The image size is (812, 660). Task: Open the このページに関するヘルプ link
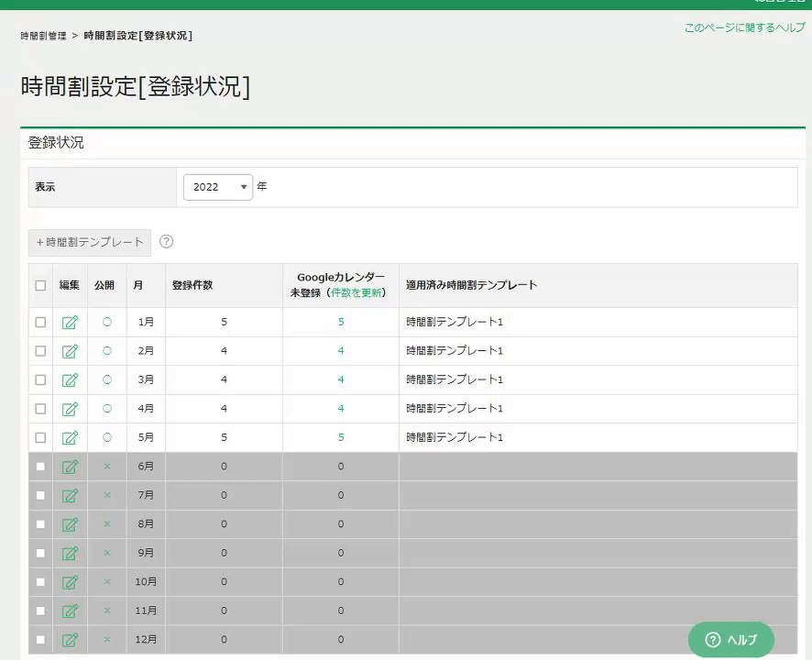pos(745,27)
